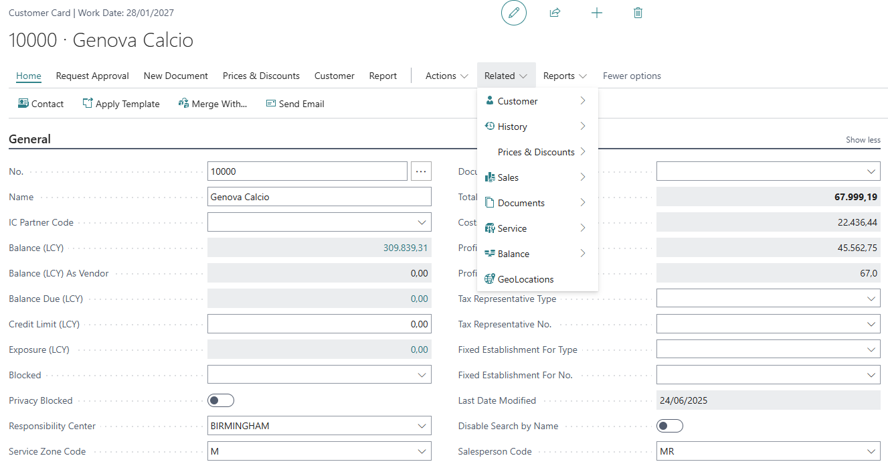Click the Apply Template icon
Viewport: 888px width, 468px height.
[88, 103]
